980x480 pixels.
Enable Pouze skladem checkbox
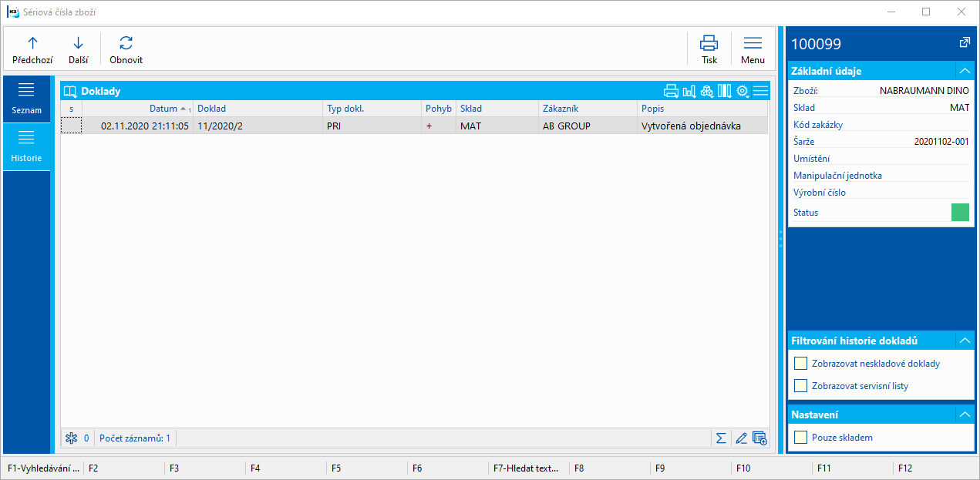pyautogui.click(x=800, y=437)
